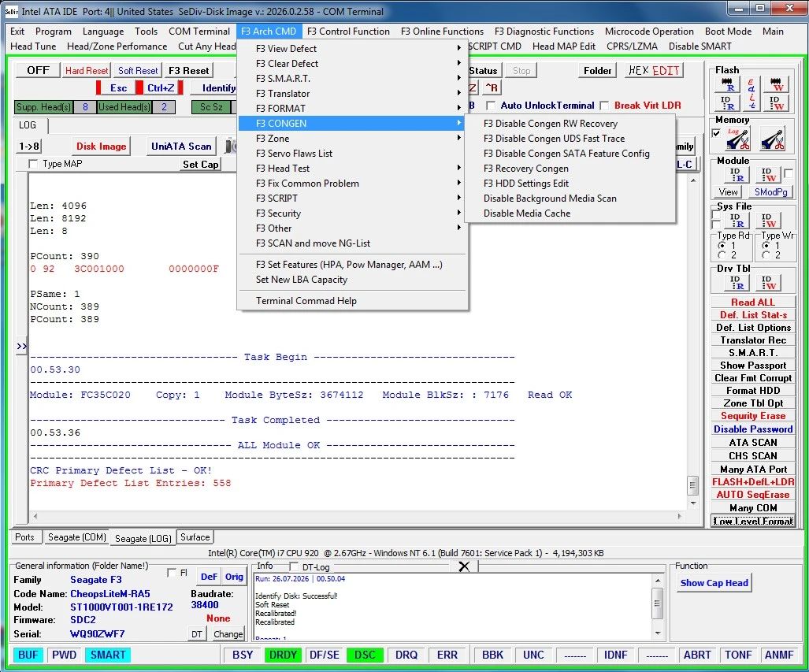Expand the F3 S.M.A.R.T. submenu
Screen dimensions: 809x672
click(352, 79)
